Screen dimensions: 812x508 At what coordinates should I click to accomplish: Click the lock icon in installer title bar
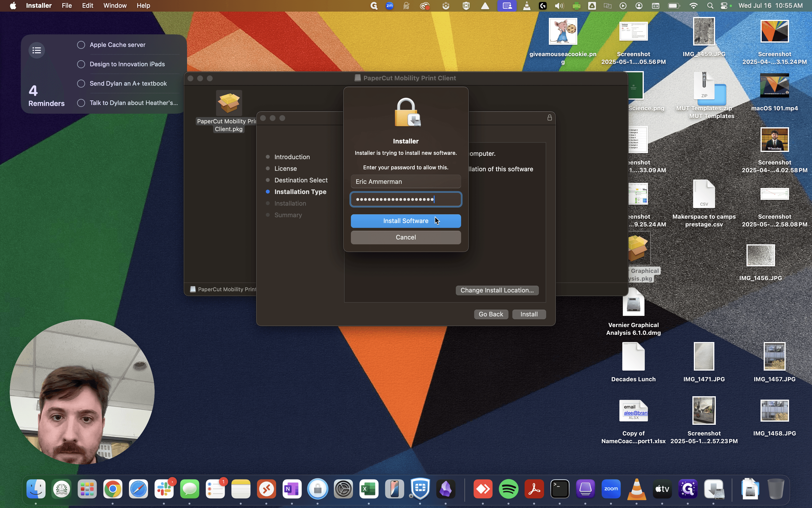point(550,118)
